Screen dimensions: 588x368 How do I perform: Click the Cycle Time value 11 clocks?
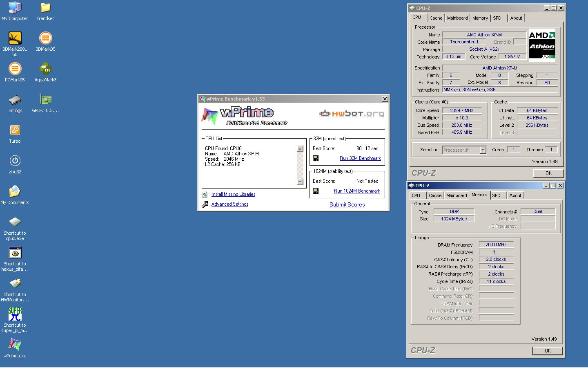[496, 281]
